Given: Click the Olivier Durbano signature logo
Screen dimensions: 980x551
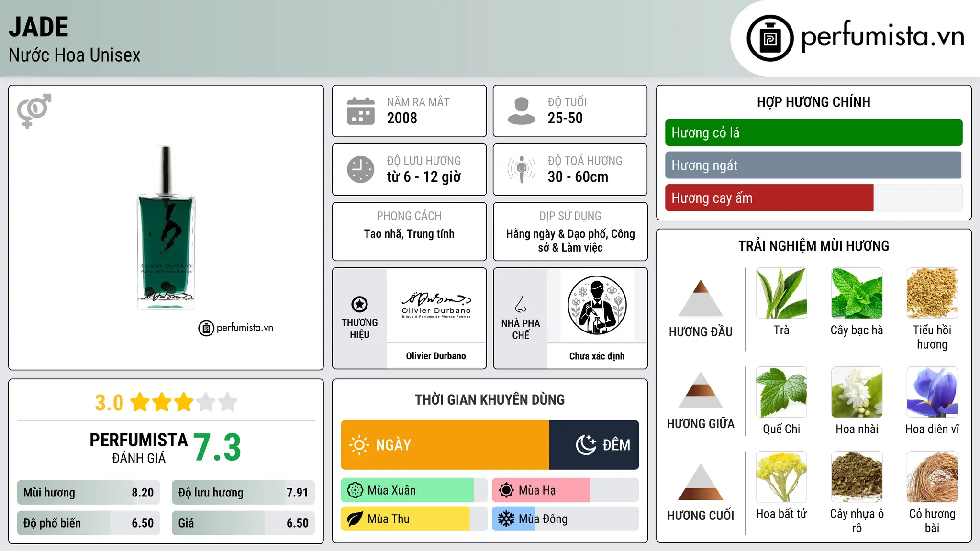Looking at the screenshot, I should pyautogui.click(x=436, y=305).
